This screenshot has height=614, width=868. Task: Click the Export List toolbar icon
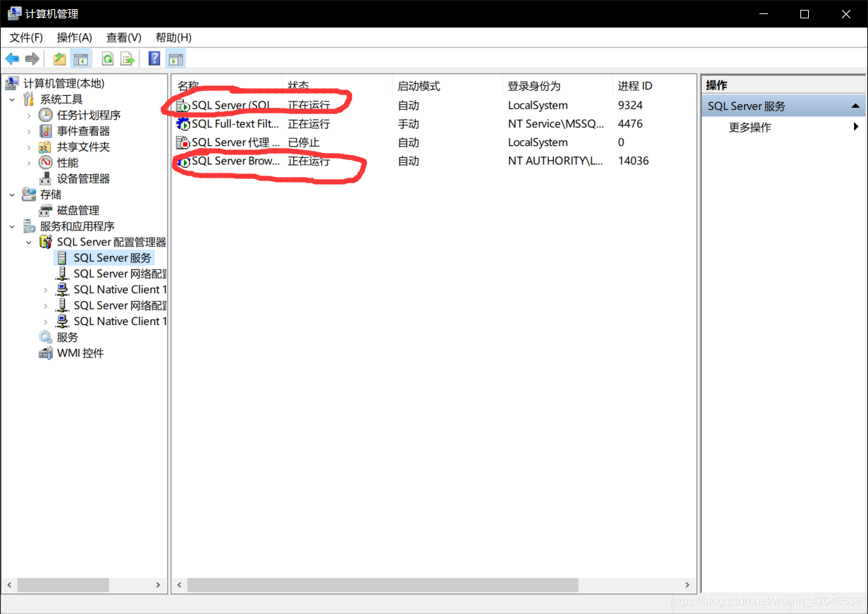(x=127, y=59)
